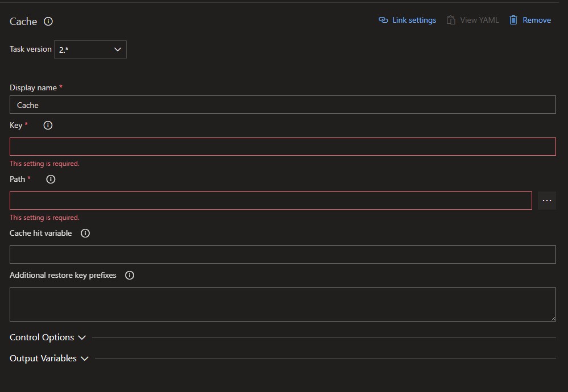568x392 pixels.
Task: Show info for Cache hit variable
Action: (85, 233)
